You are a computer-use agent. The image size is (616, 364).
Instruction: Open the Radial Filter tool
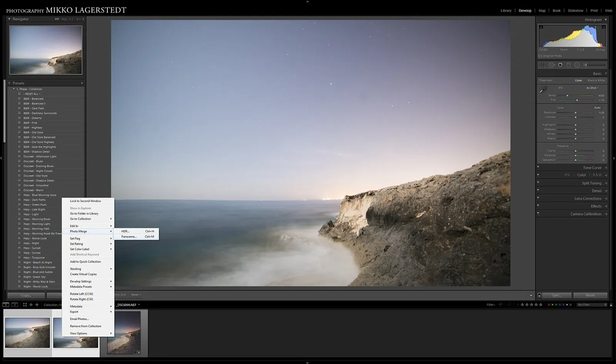click(x=577, y=65)
